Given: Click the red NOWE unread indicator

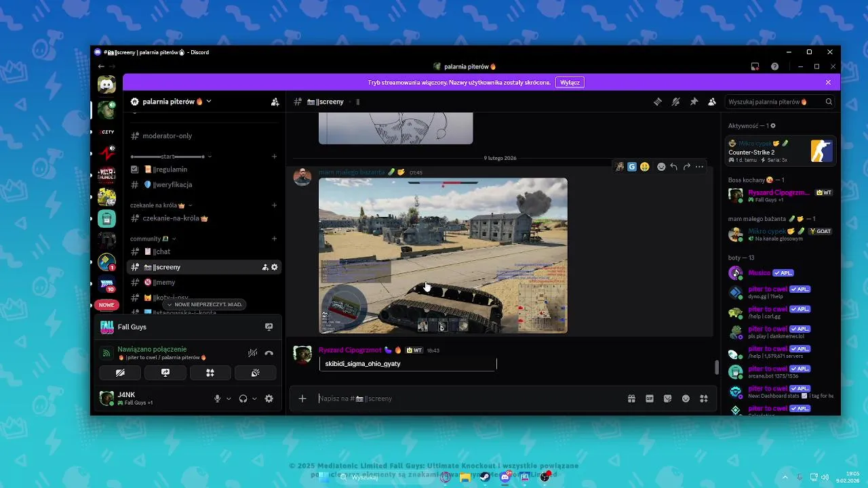Looking at the screenshot, I should coord(106,305).
